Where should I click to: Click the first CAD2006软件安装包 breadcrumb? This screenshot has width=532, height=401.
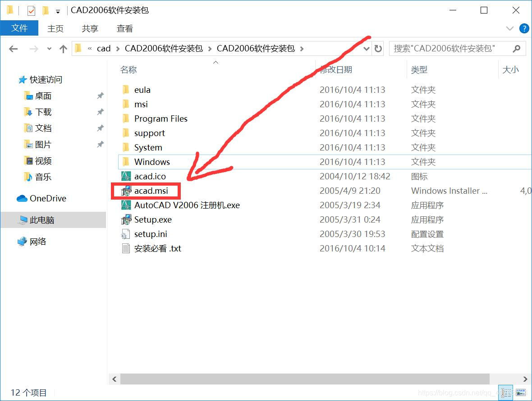[x=164, y=49]
